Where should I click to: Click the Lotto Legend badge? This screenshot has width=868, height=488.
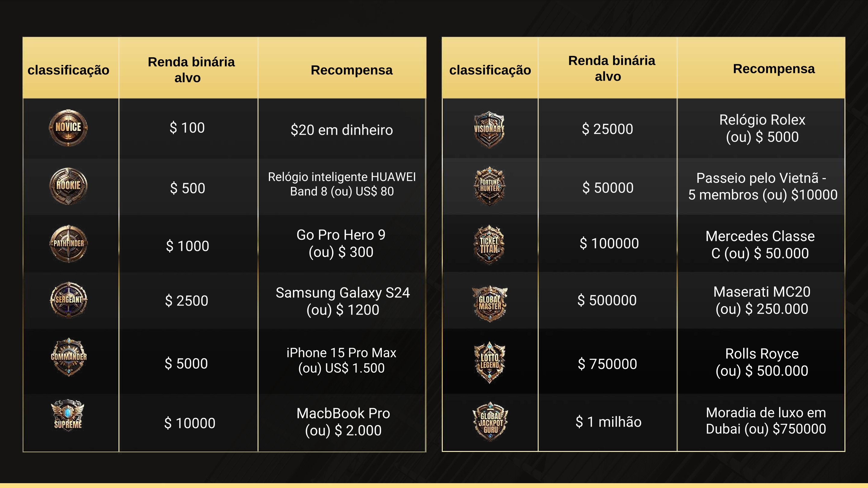489,362
